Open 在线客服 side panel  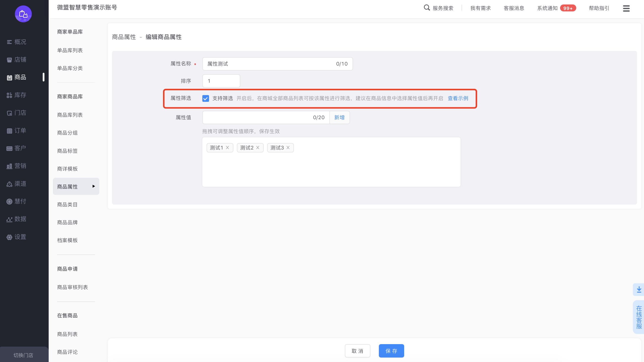pos(639,317)
